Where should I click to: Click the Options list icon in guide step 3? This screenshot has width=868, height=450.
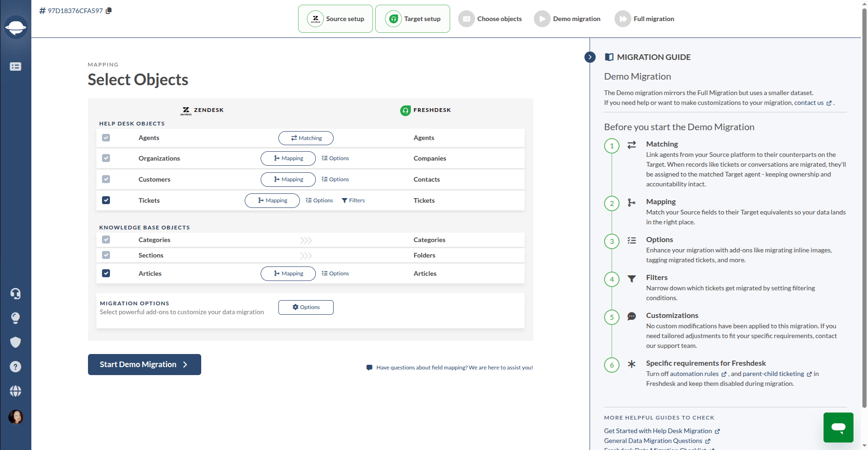click(x=632, y=241)
